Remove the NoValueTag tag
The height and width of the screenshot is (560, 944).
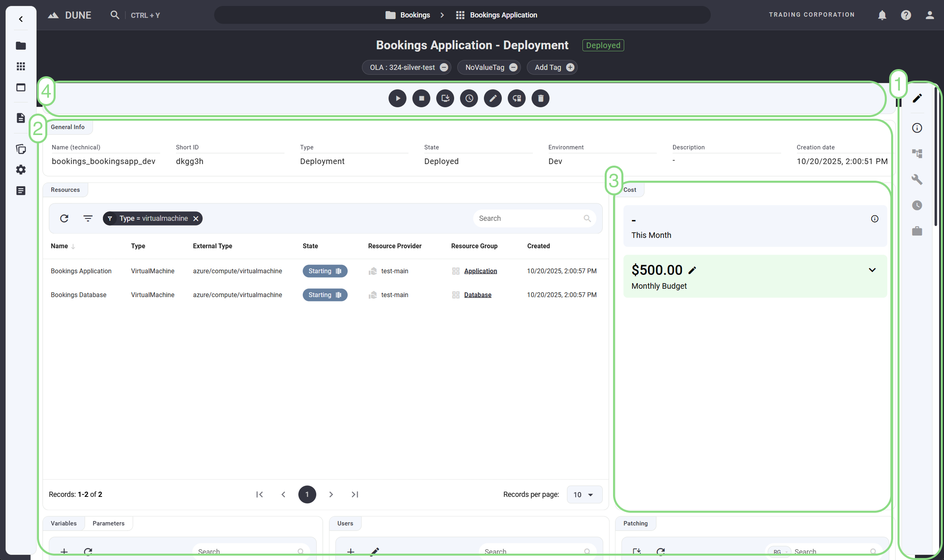point(513,68)
